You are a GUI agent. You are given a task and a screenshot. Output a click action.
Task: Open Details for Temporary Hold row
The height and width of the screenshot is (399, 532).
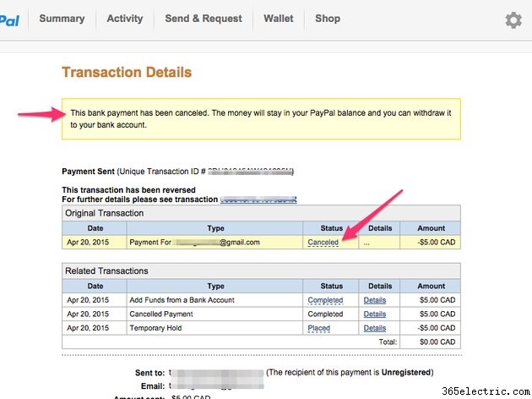coord(375,328)
